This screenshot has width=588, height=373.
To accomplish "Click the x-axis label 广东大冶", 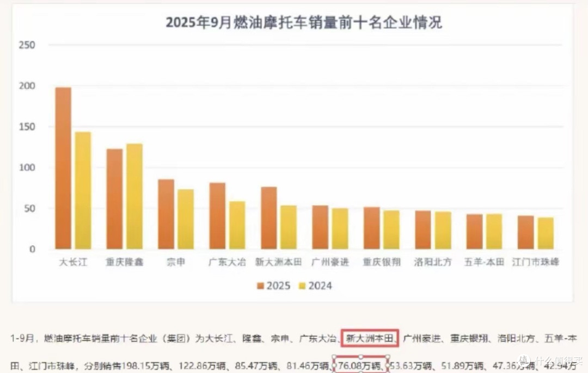I will [x=227, y=262].
